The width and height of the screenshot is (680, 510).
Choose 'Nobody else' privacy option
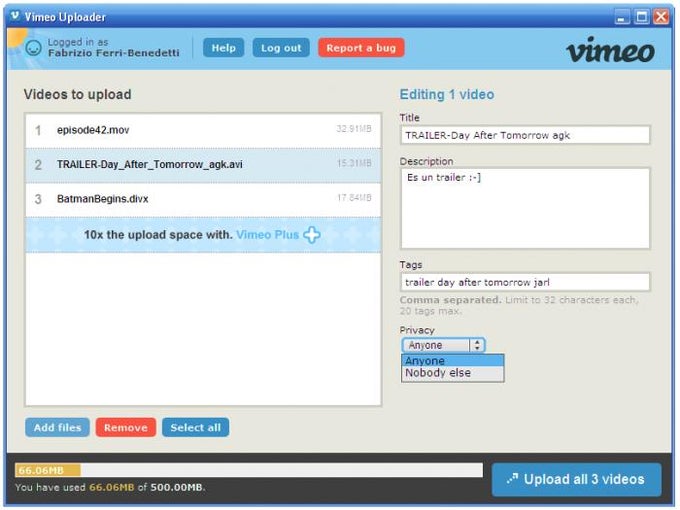tap(452, 373)
